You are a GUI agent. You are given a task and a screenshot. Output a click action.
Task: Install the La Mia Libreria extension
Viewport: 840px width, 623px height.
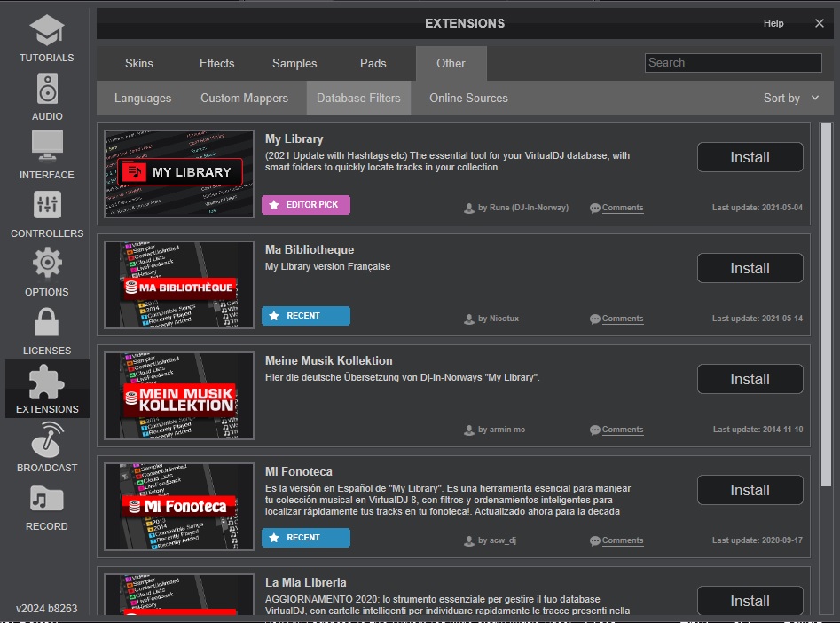750,601
